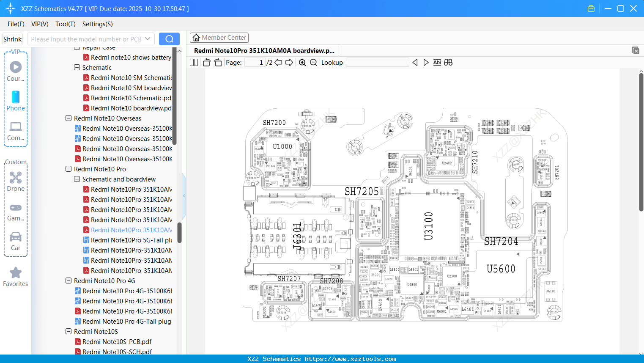The image size is (644, 363).
Task: Open Redmi note10 shows battery repair case file
Action: [x=131, y=58]
